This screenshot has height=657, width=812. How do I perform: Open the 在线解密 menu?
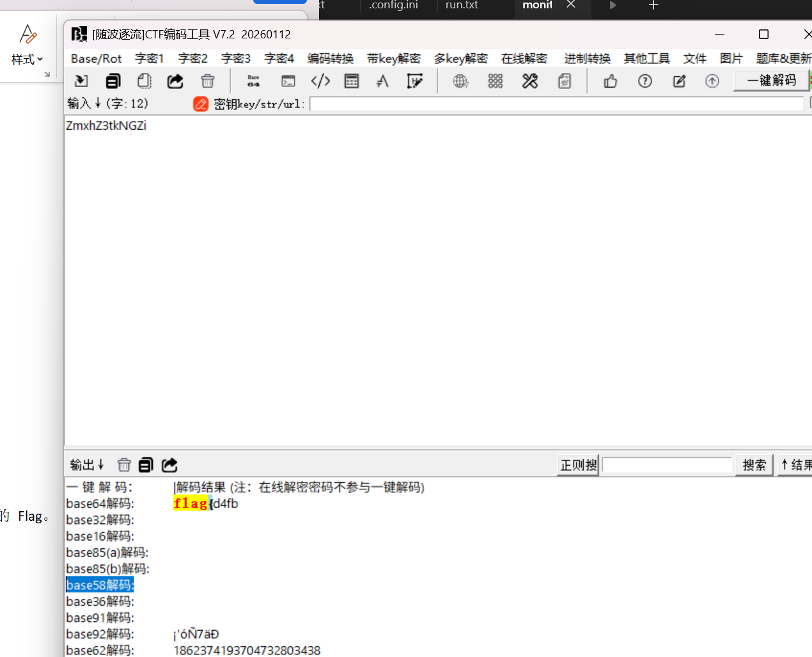click(x=524, y=59)
